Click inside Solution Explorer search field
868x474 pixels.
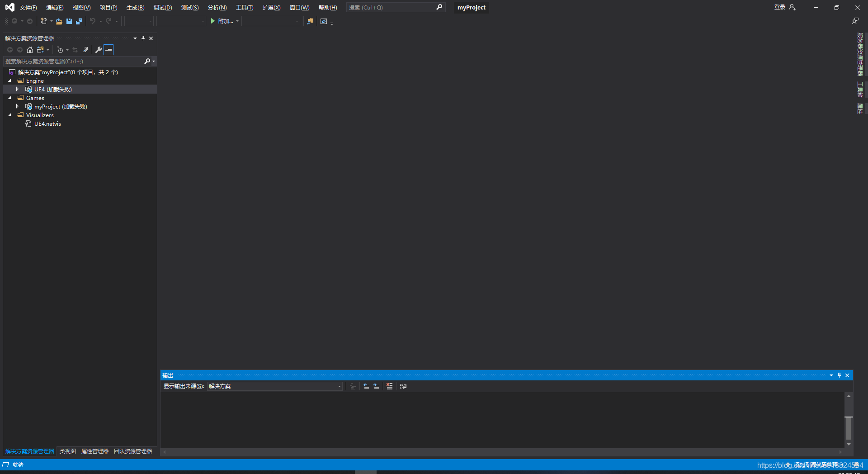pos(72,61)
